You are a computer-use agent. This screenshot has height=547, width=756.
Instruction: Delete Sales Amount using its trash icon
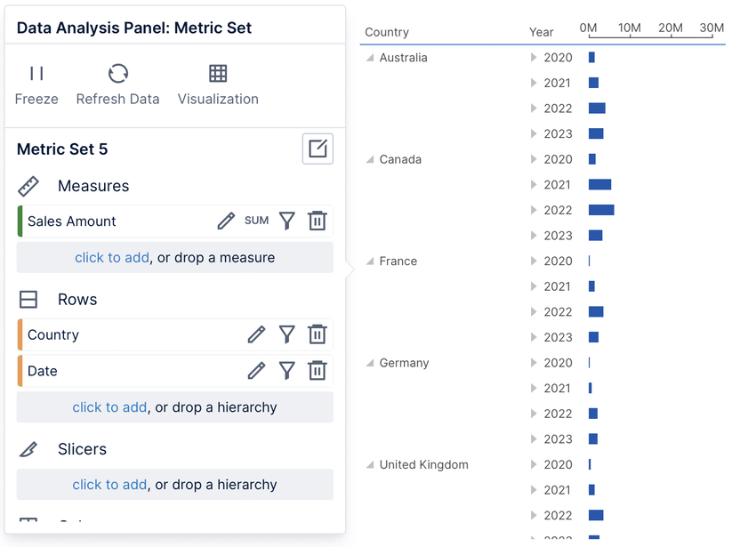coord(318,221)
